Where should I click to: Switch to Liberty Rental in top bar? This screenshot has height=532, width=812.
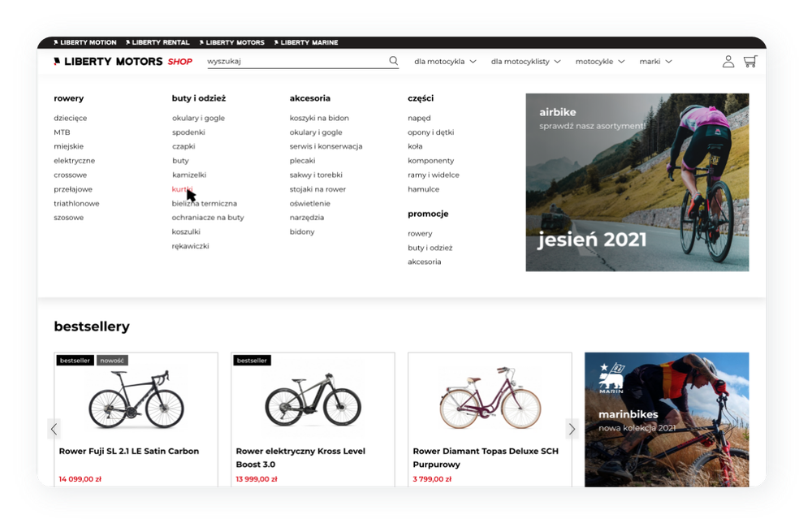click(x=160, y=42)
